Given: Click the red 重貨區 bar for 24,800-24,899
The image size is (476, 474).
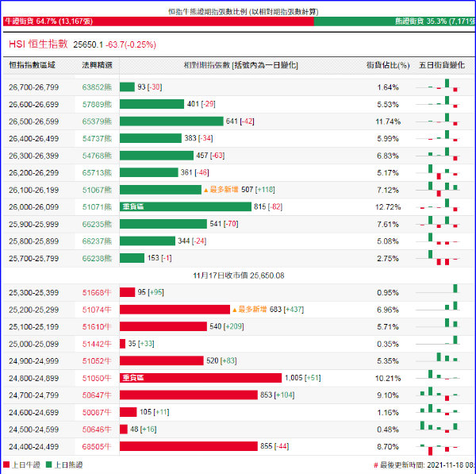Looking at the screenshot, I should tap(201, 378).
